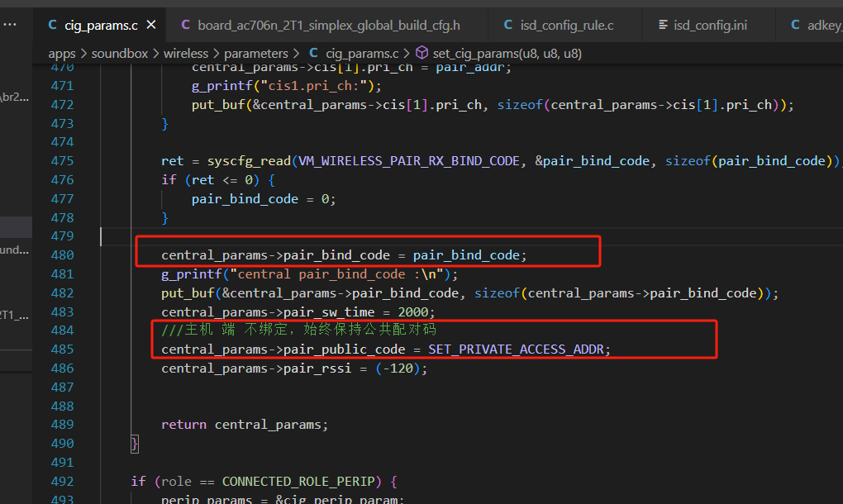Click line number 475 in the gutter

(x=62, y=161)
